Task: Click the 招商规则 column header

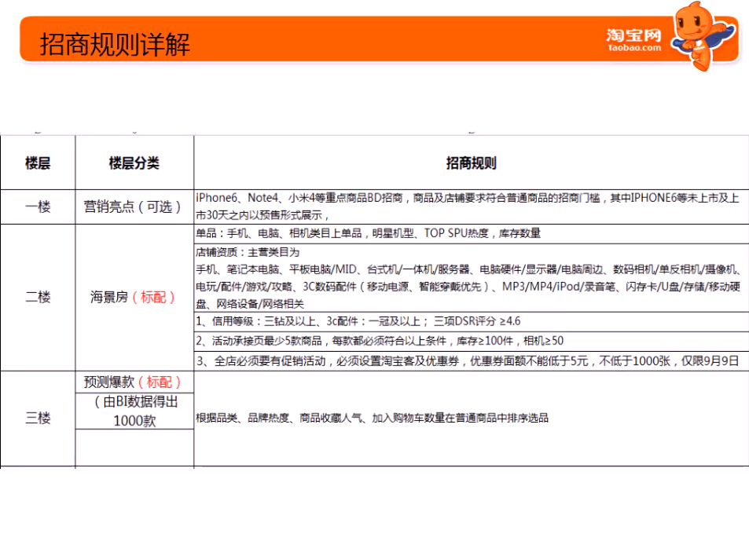Action: tap(471, 163)
